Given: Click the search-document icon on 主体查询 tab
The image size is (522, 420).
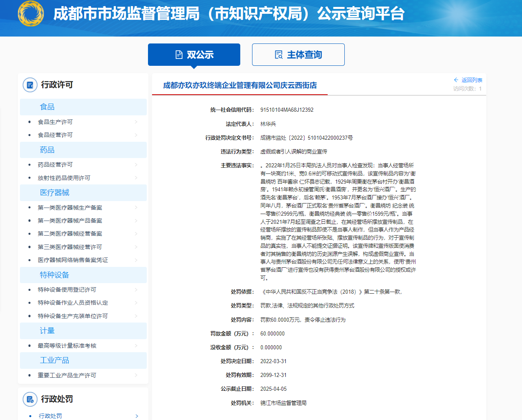Looking at the screenshot, I should tap(278, 55).
